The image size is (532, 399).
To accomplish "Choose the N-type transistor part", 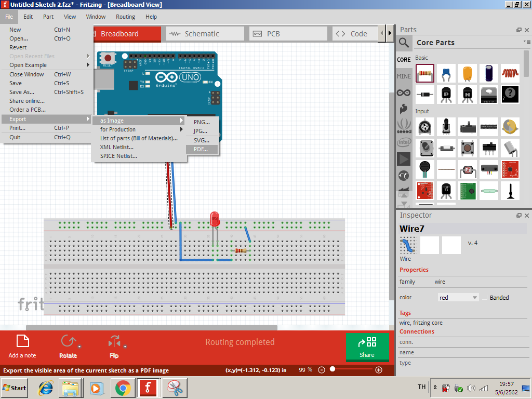I will 467,95.
